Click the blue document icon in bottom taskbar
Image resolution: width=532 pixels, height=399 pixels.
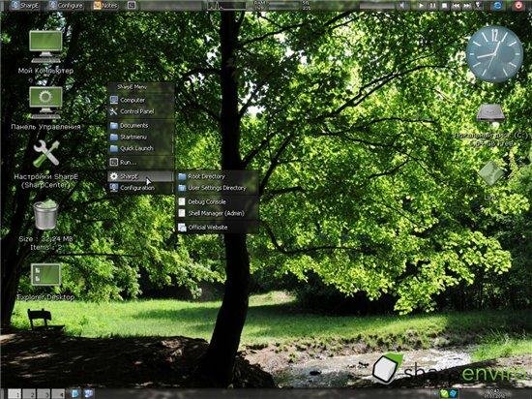click(x=75, y=393)
